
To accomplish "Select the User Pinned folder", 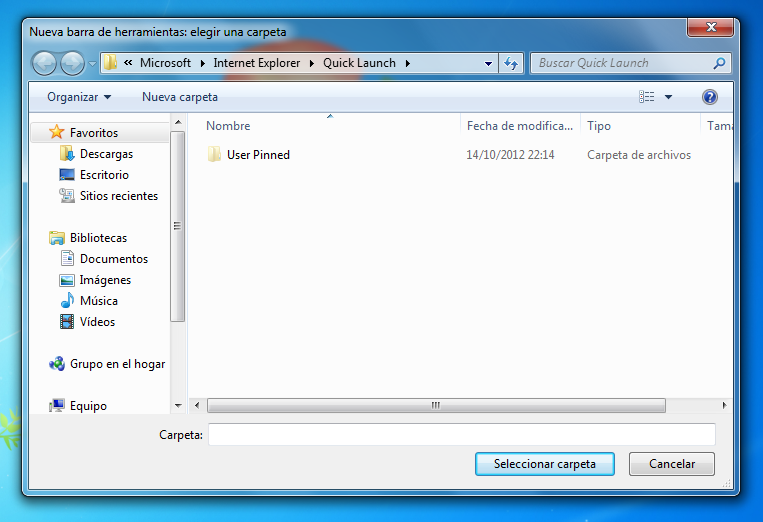I will (x=258, y=155).
